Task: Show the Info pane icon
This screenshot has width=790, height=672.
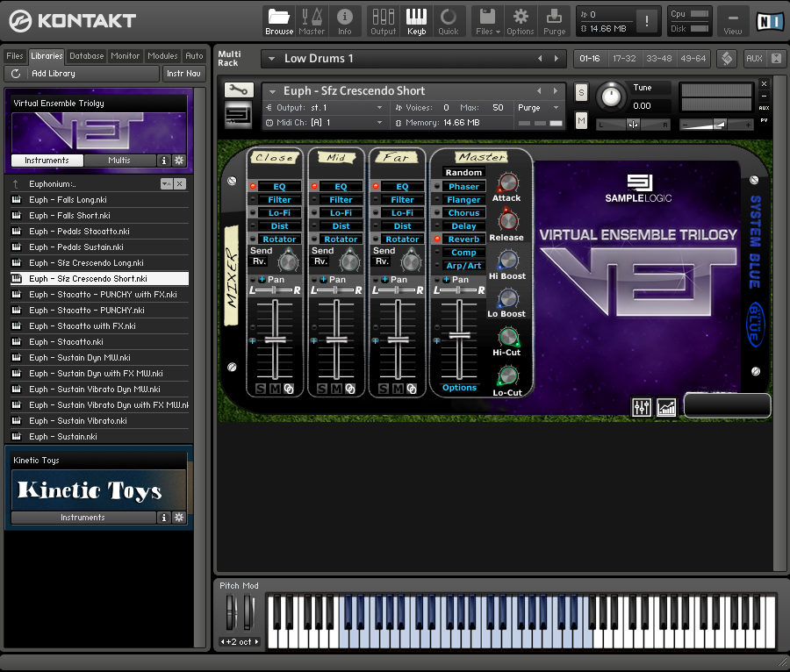Action: (345, 21)
